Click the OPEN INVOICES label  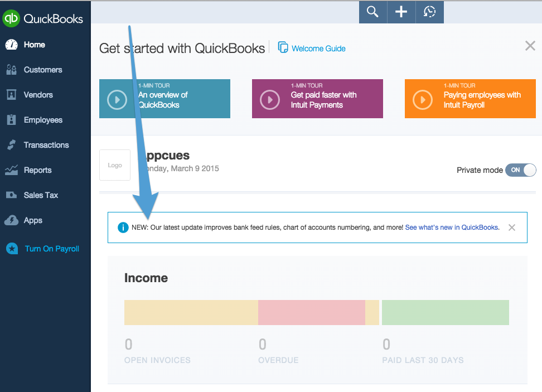click(157, 360)
